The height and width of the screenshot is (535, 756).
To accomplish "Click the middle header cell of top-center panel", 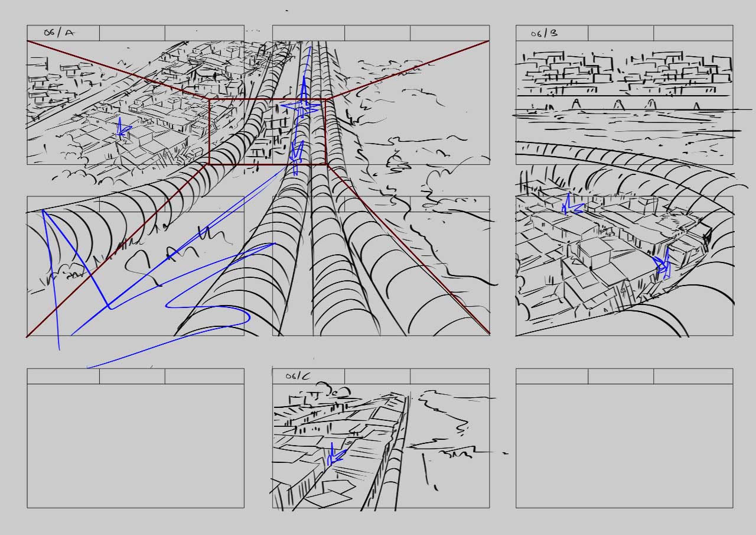I will (377, 33).
